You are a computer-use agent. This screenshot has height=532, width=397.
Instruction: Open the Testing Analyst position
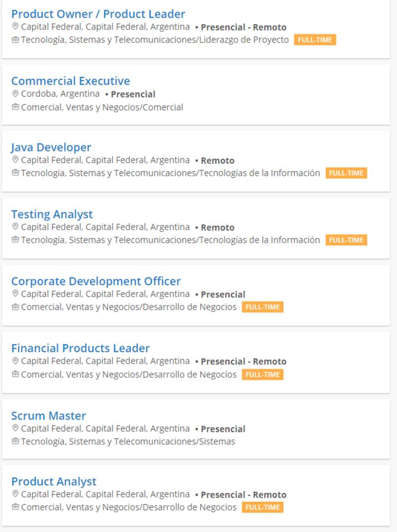(x=52, y=215)
